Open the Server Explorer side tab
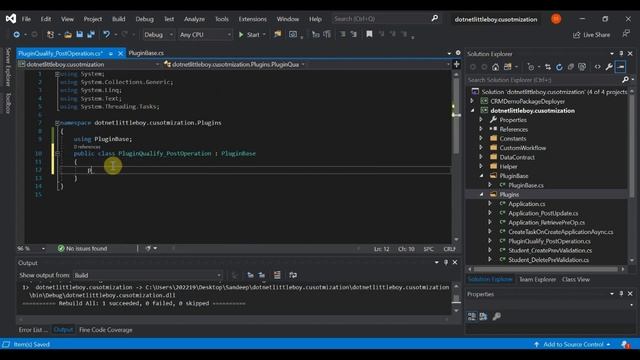Image resolution: width=640 pixels, height=360 pixels. [x=8, y=67]
